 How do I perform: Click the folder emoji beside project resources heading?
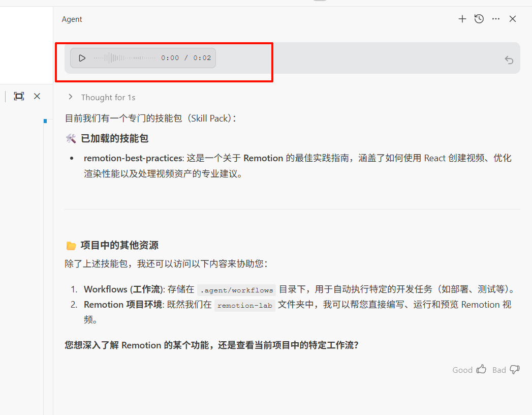pos(71,245)
